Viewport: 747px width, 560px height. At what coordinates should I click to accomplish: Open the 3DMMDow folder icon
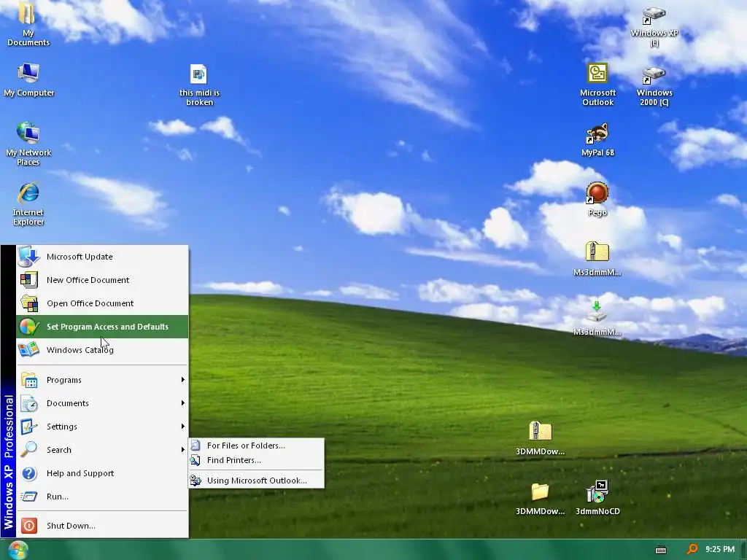540,499
